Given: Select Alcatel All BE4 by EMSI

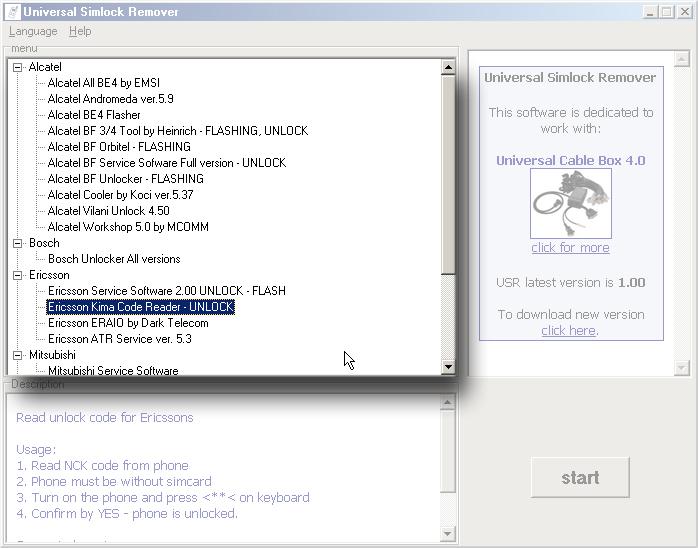Looking at the screenshot, I should coord(104,83).
